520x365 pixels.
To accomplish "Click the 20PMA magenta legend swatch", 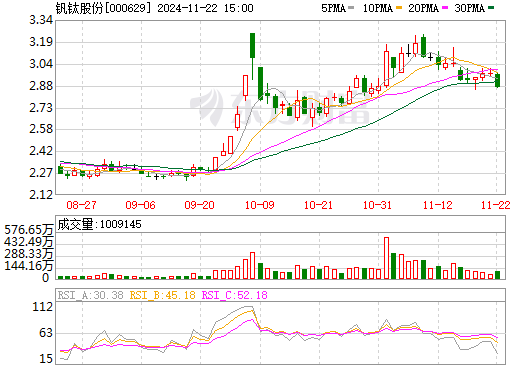I will click(x=445, y=8).
